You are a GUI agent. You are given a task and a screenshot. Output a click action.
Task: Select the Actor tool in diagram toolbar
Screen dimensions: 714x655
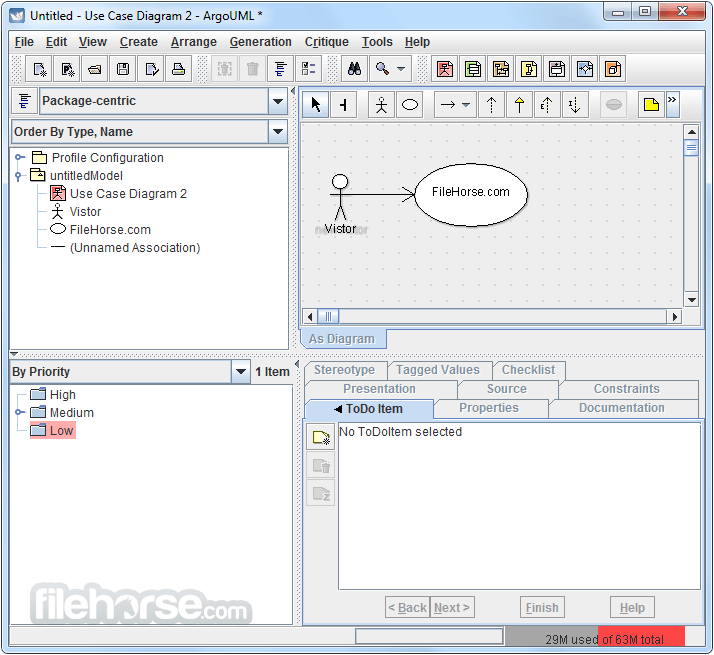pos(382,105)
